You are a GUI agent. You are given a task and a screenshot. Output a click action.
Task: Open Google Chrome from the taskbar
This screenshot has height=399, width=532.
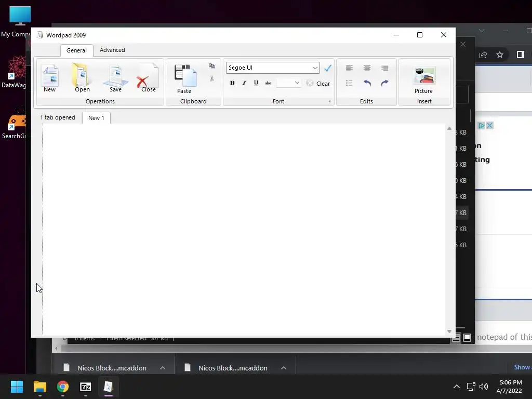[63, 387]
